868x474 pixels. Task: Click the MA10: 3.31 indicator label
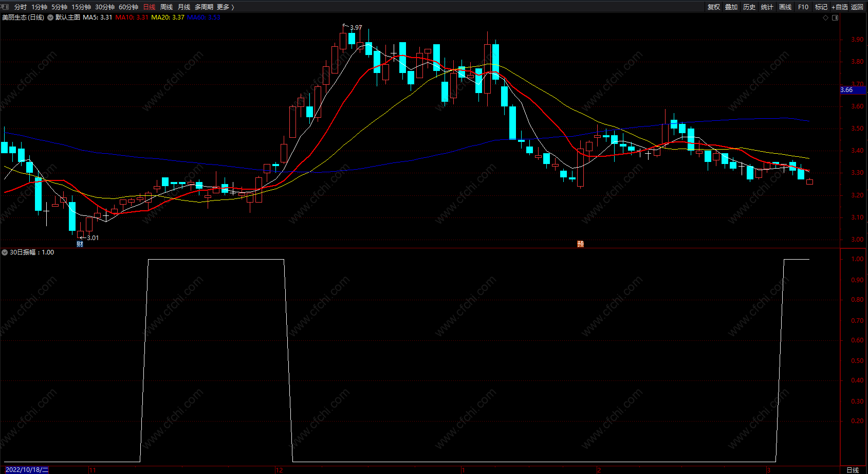point(132,17)
